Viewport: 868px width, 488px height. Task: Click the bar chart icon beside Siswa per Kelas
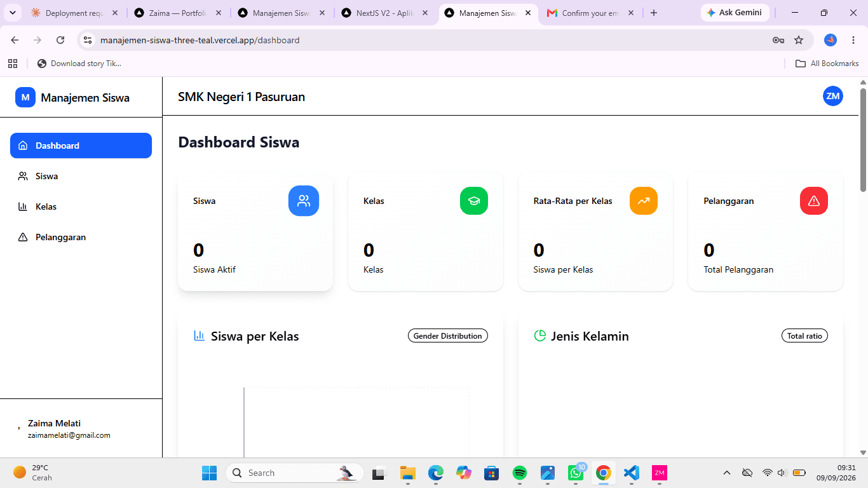199,335
